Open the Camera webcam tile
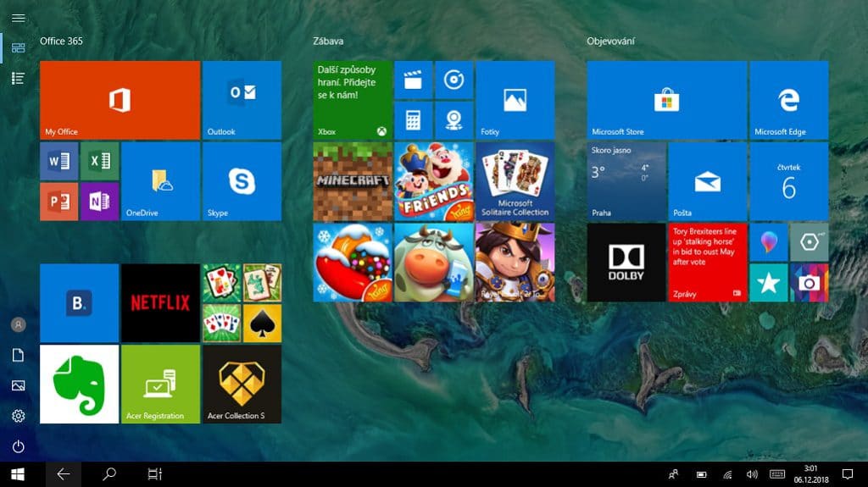 pyautogui.click(x=454, y=120)
